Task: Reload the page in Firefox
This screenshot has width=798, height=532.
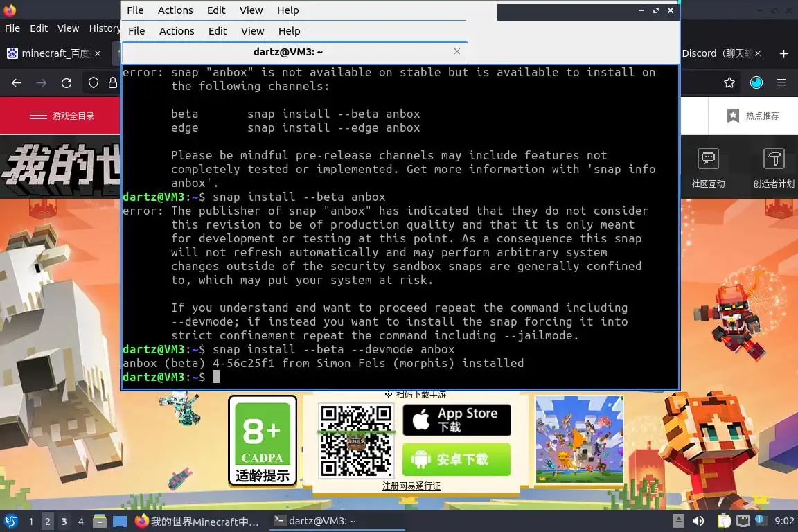Action: (x=66, y=83)
